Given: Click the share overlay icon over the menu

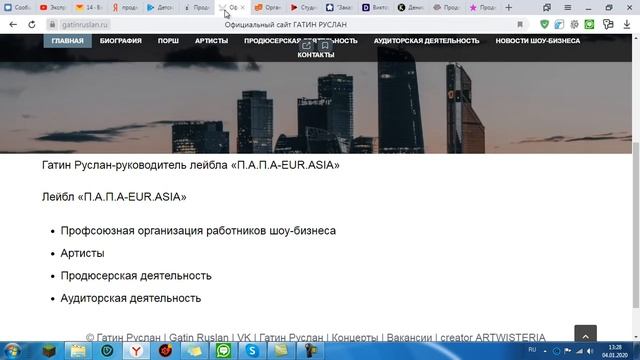Looking at the screenshot, I should [x=307, y=45].
